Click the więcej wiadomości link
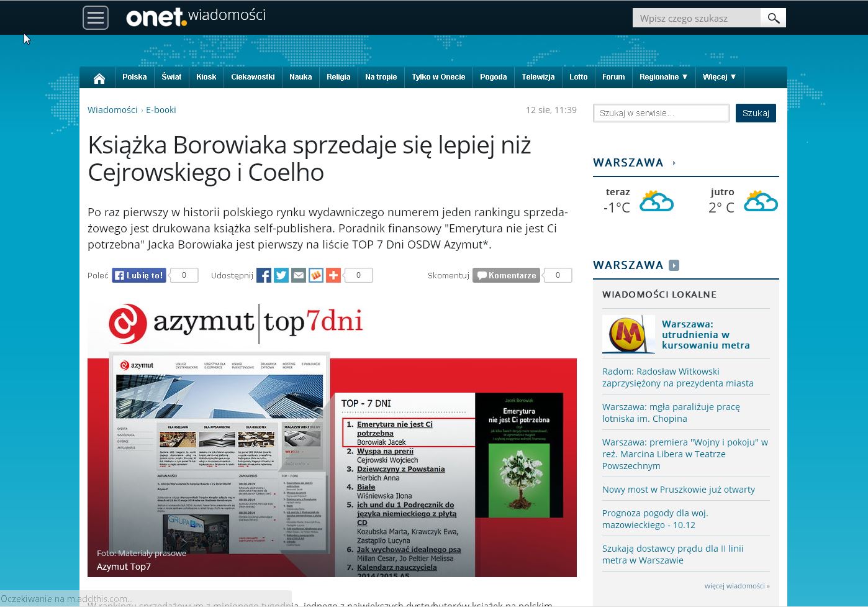 click(x=737, y=586)
